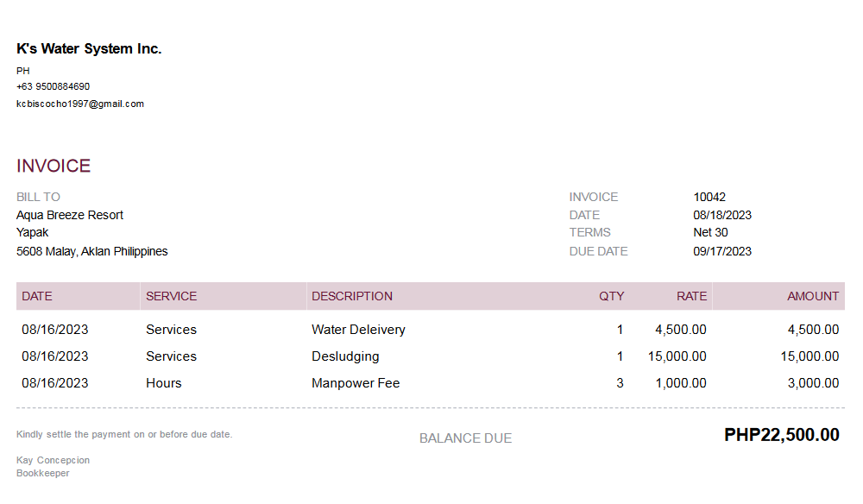The width and height of the screenshot is (863, 504).
Task: Click the PHP22,500.00 balance due total
Action: click(x=781, y=435)
